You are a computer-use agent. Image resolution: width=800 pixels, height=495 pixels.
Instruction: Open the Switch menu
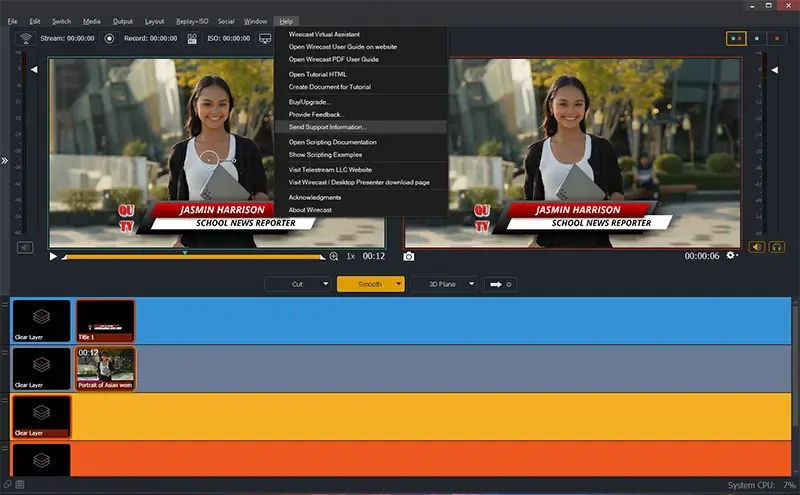61,21
